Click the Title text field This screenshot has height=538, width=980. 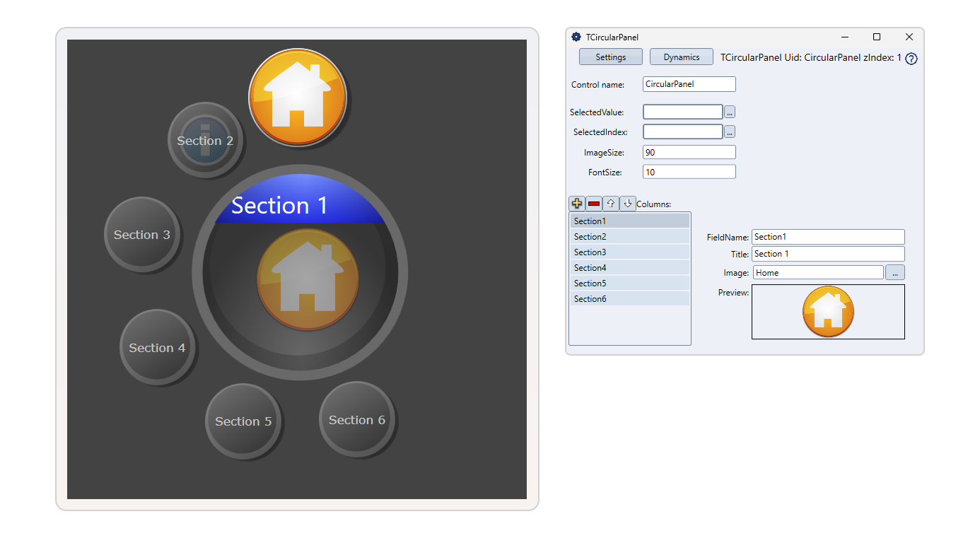827,254
